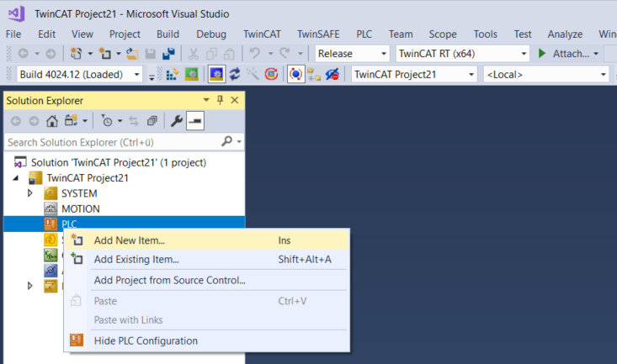Click the green Attach play arrow

click(x=542, y=54)
